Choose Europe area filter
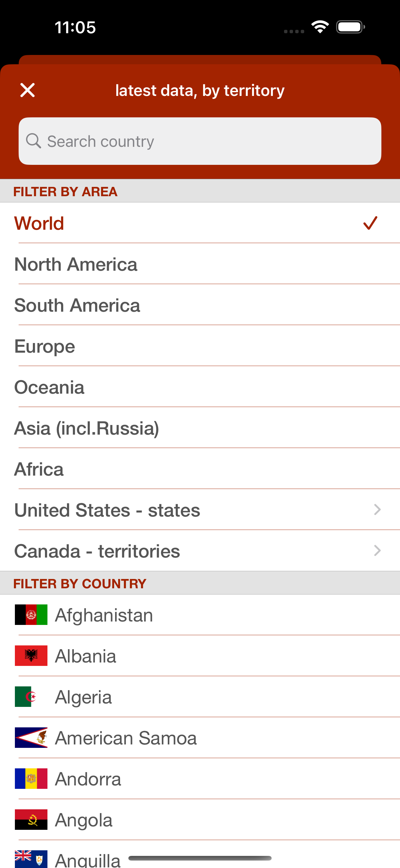The image size is (400, 868). [200, 346]
